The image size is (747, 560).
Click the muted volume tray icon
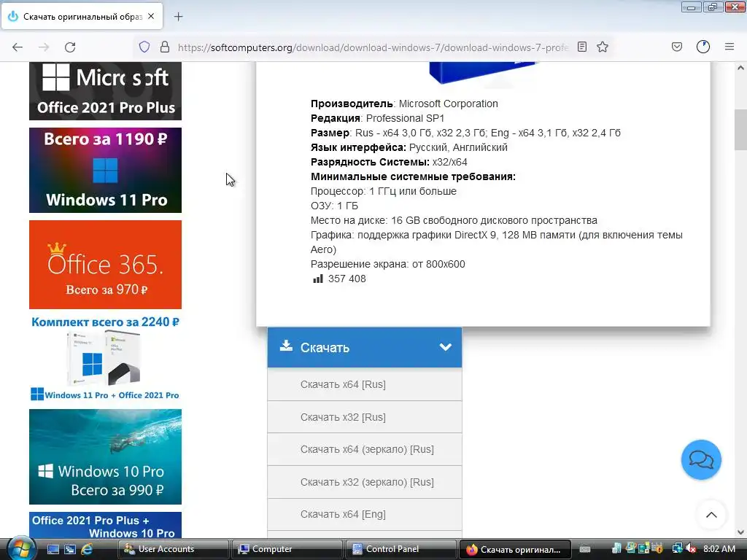[x=691, y=549]
